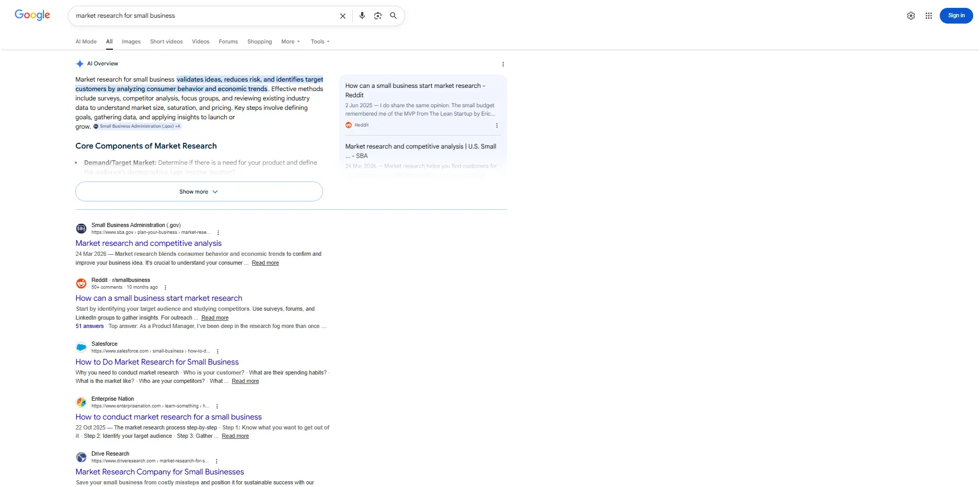Open Google apps grid icon
980x487 pixels.
click(x=929, y=16)
